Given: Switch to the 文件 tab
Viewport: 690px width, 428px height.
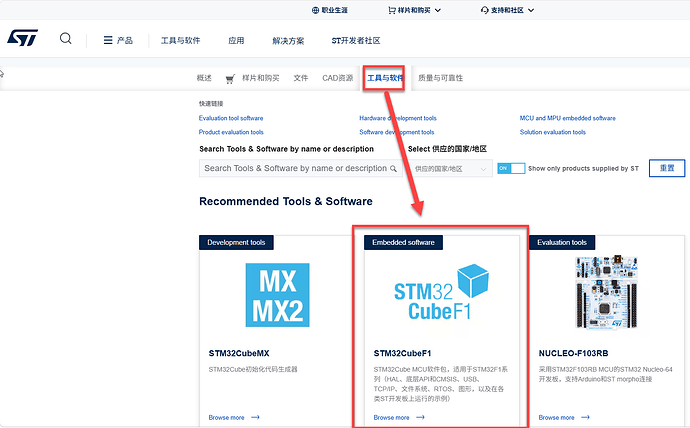Looking at the screenshot, I should [x=301, y=78].
